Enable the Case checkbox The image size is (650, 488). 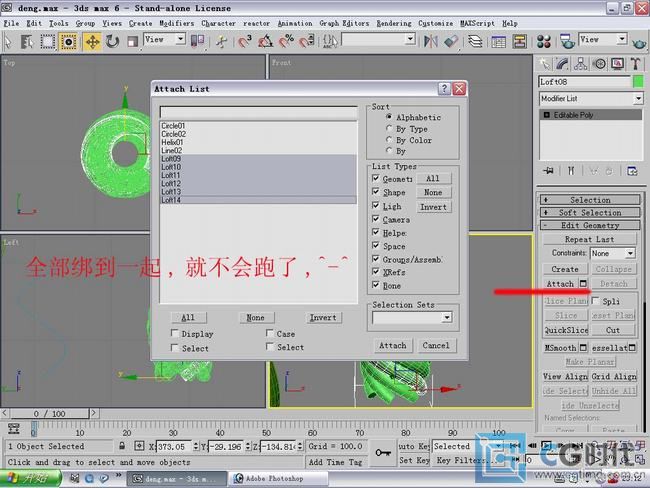[270, 333]
